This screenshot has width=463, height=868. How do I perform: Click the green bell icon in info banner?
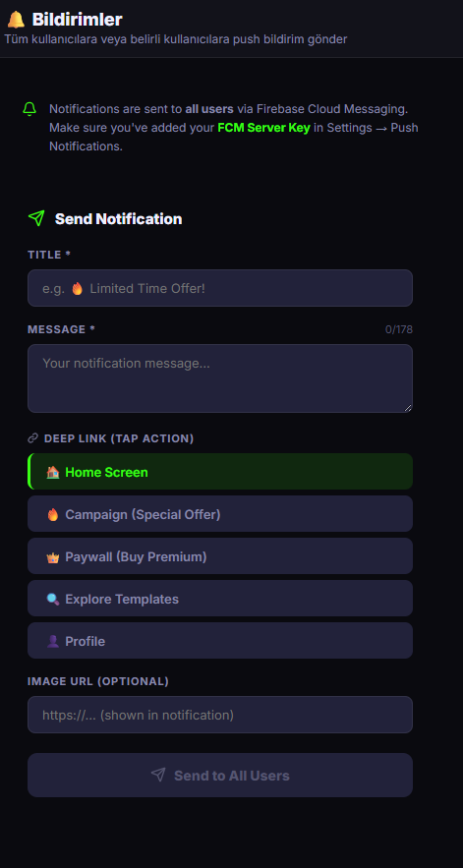(29, 109)
